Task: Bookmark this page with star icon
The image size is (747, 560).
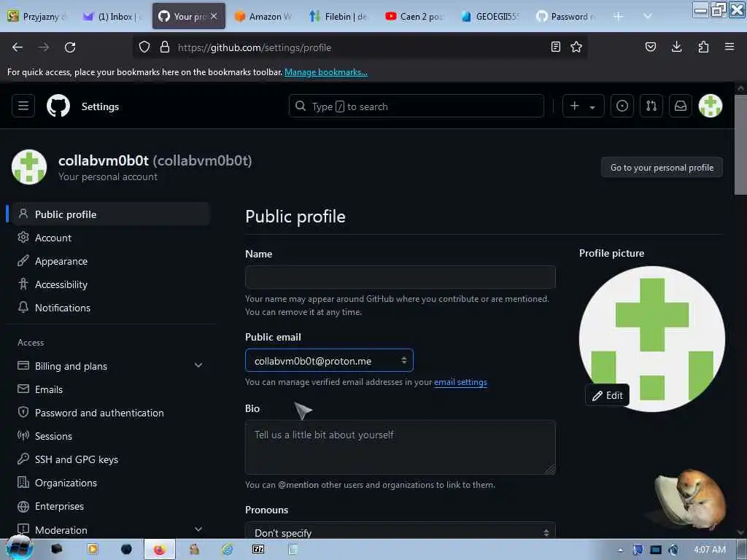Action: point(576,47)
